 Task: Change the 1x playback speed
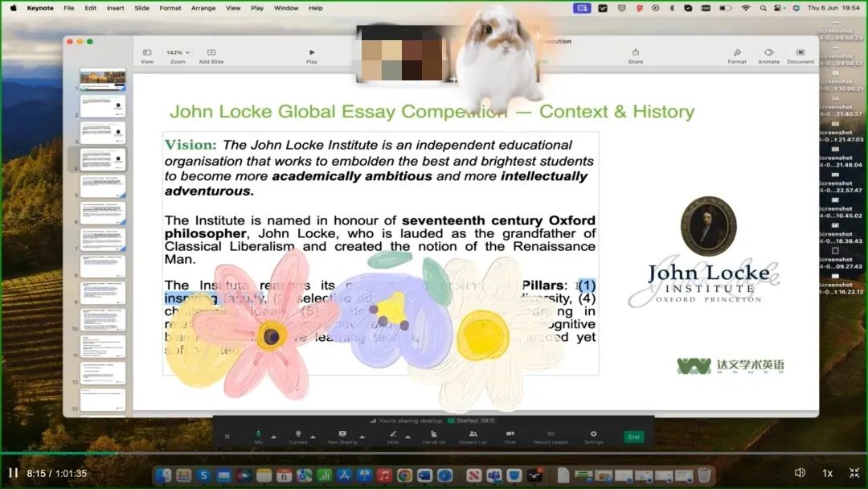[828, 473]
